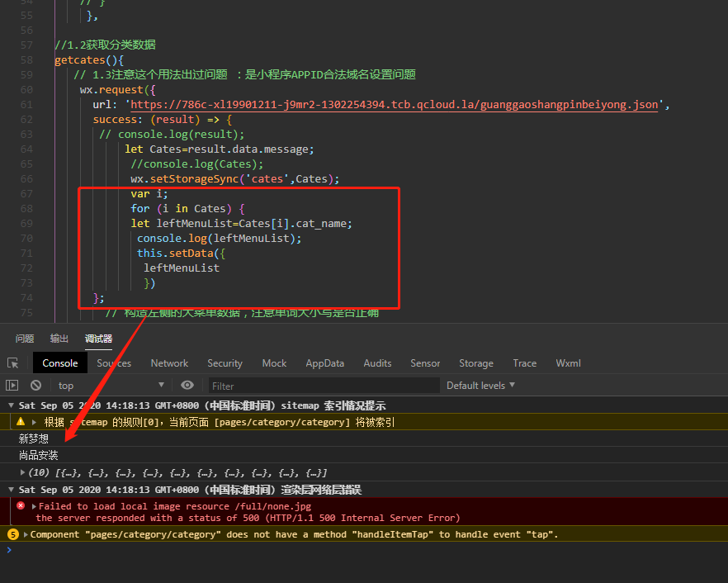Open the Storage tab
Image resolution: width=728 pixels, height=583 pixels.
click(476, 363)
